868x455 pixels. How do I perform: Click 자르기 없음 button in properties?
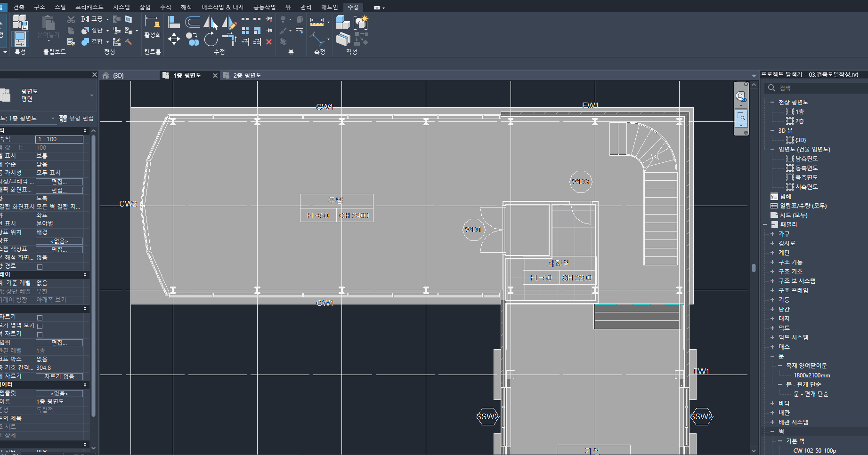click(x=59, y=376)
